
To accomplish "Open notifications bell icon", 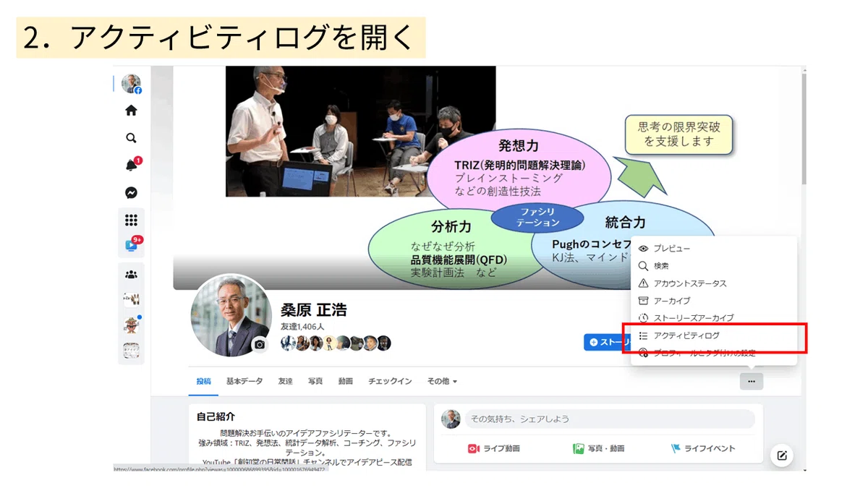I will [x=132, y=166].
